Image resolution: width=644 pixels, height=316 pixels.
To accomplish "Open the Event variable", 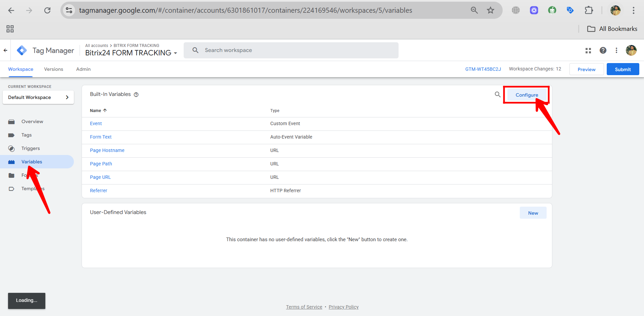I will [x=96, y=123].
